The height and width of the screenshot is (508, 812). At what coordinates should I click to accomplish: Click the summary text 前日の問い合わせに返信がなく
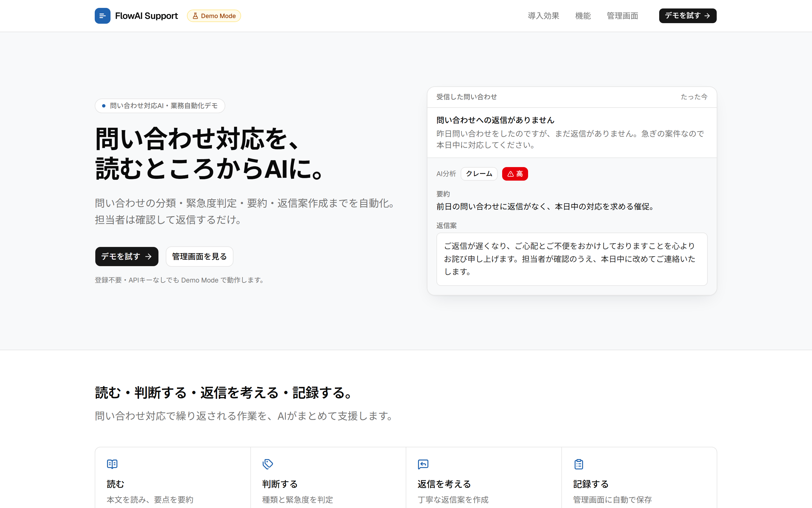[491, 206]
